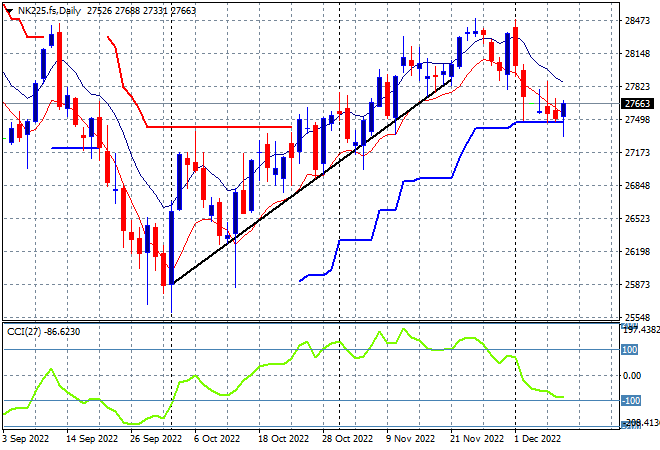Click the 26198 price axis label

click(637, 252)
